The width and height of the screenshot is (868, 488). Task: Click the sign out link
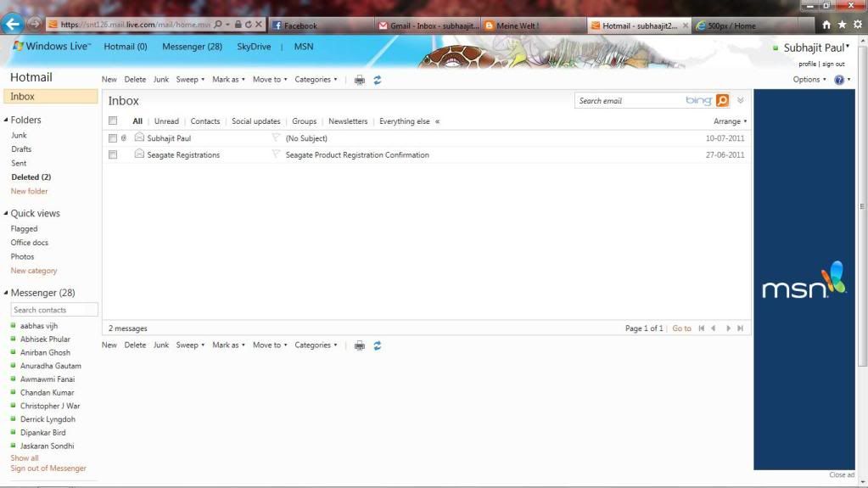pyautogui.click(x=833, y=64)
